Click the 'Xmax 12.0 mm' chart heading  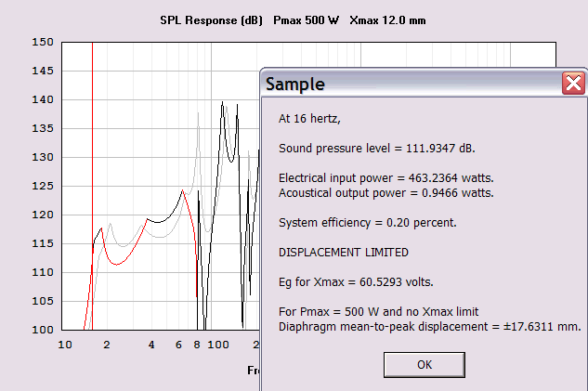387,20
